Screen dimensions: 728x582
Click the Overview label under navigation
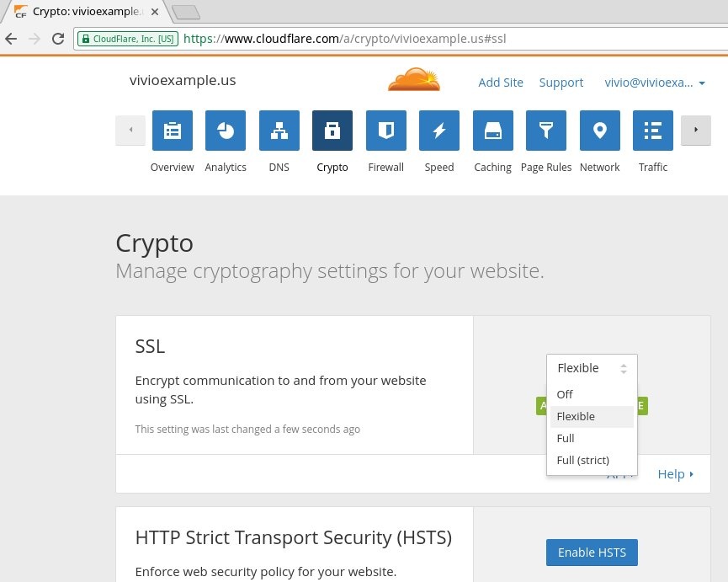[173, 168]
